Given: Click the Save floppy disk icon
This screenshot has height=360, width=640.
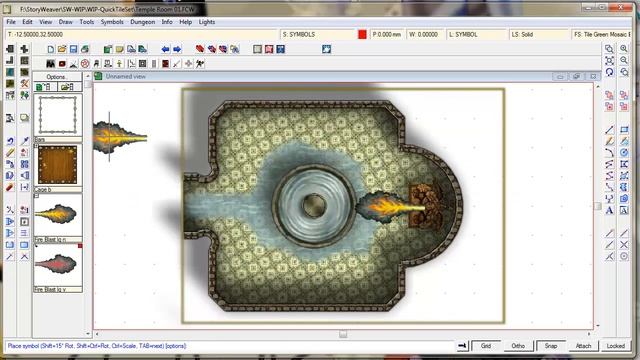Looking at the screenshot, I should click(73, 49).
